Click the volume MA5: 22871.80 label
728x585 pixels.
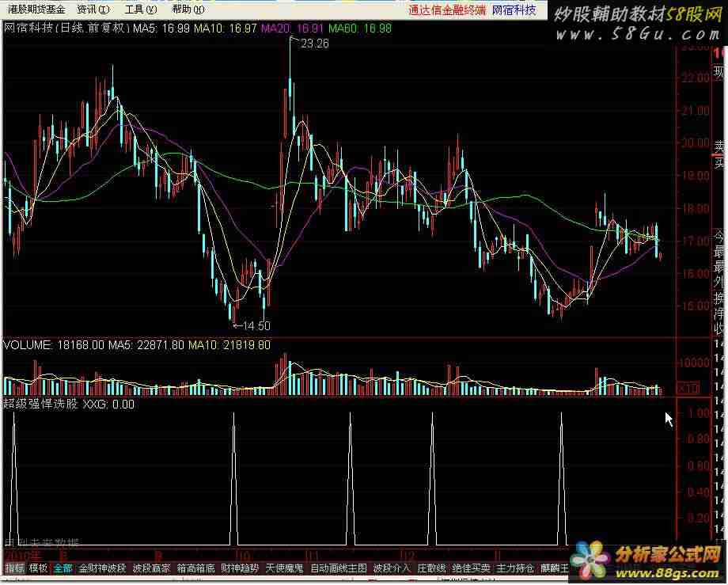pos(146,345)
